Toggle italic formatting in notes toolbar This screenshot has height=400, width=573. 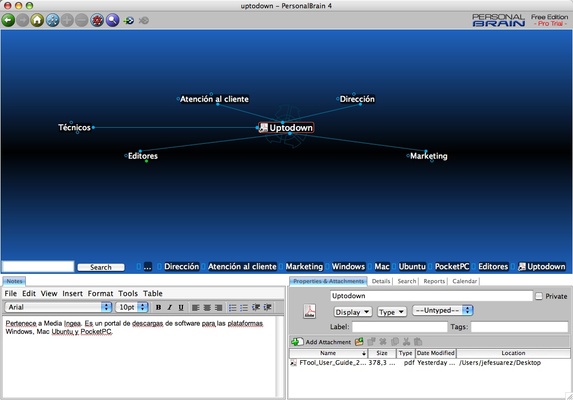coord(170,308)
